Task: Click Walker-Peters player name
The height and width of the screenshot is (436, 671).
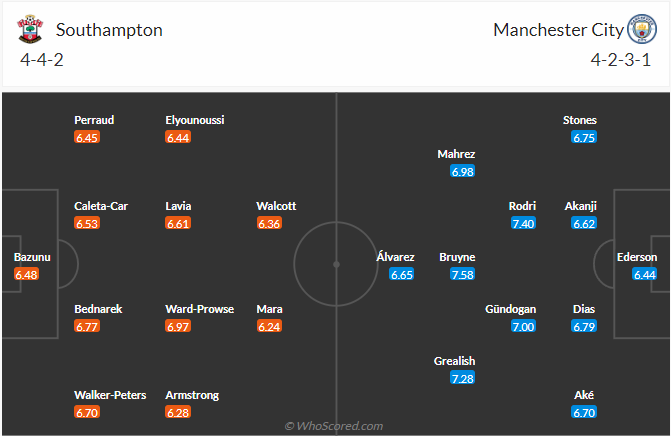Action: click(109, 395)
